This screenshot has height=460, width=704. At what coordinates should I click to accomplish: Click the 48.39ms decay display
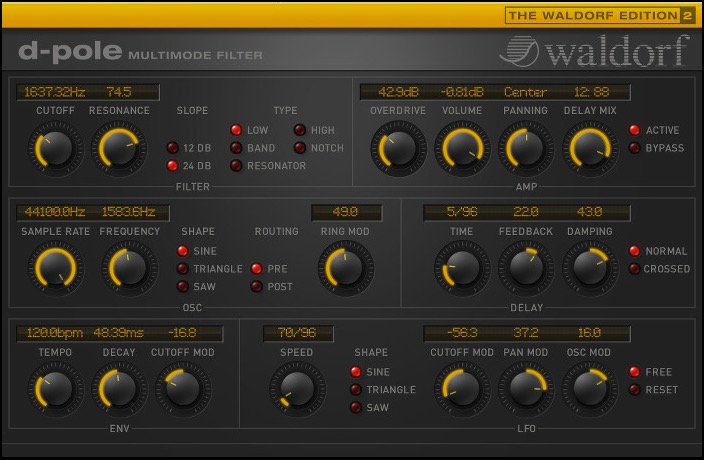119,333
